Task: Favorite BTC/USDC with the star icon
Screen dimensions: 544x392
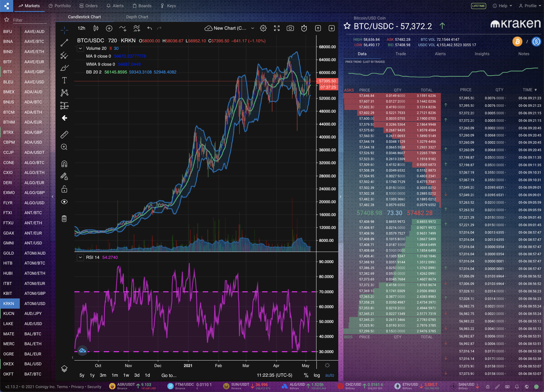Action: (x=347, y=26)
